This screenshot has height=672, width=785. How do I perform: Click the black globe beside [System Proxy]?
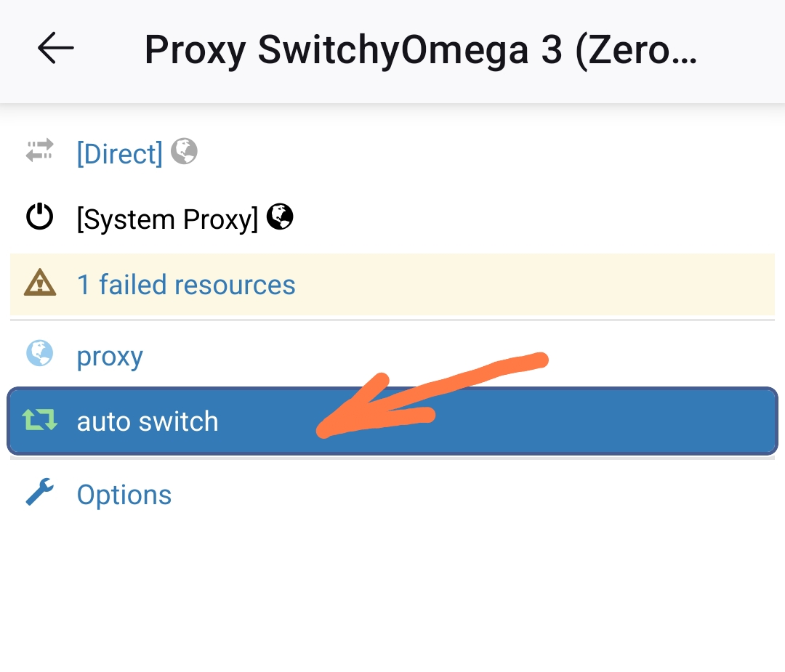280,216
